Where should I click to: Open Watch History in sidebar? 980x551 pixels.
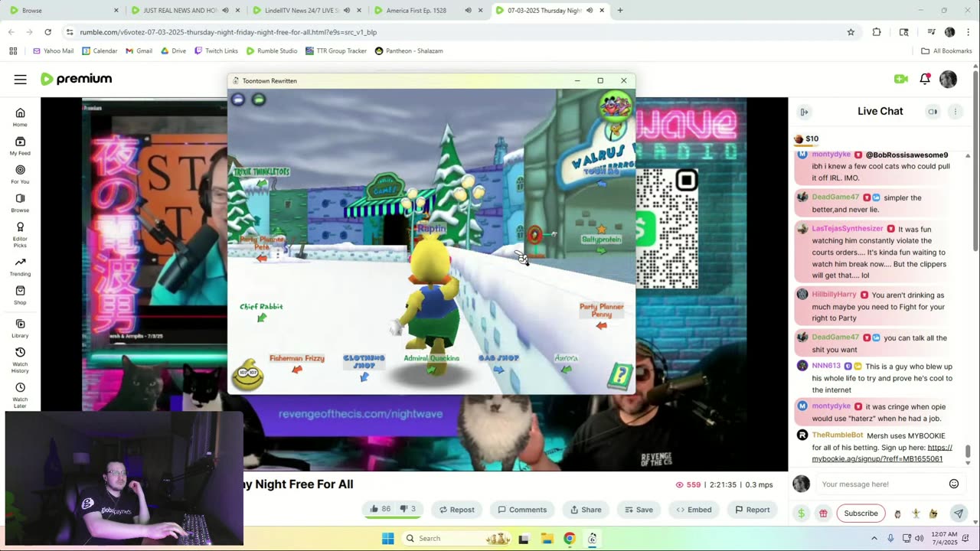coord(20,360)
